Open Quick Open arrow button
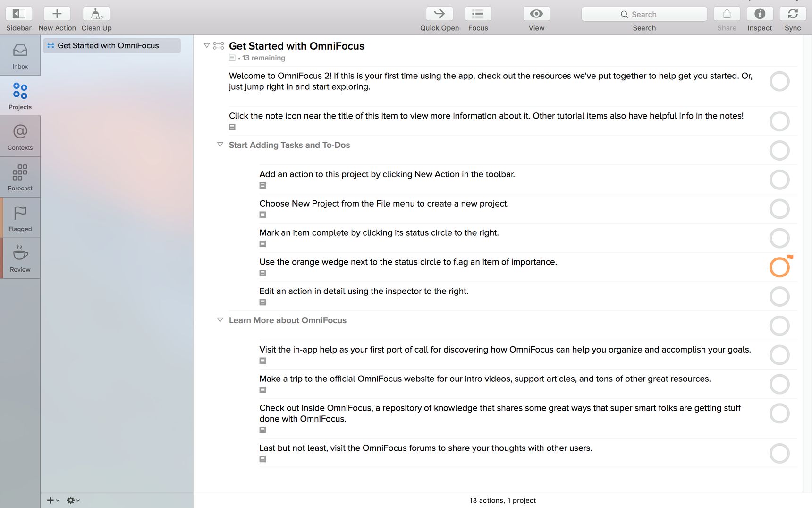Screen dimensions: 812x508 coord(440,14)
